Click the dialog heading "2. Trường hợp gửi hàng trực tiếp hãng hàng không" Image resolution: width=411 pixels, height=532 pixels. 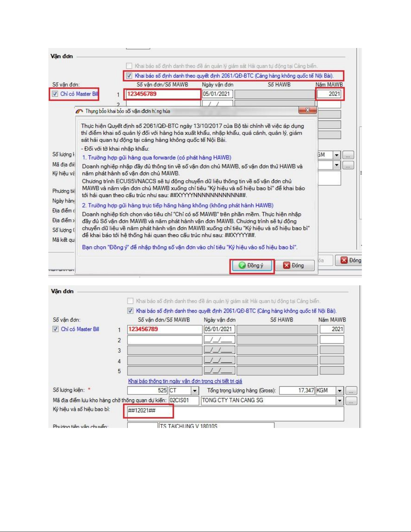point(178,205)
